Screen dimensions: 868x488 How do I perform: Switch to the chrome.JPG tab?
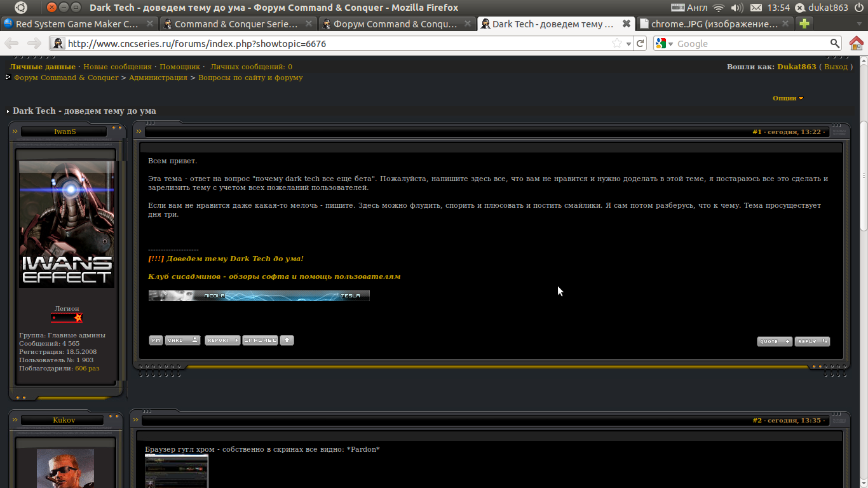(715, 24)
